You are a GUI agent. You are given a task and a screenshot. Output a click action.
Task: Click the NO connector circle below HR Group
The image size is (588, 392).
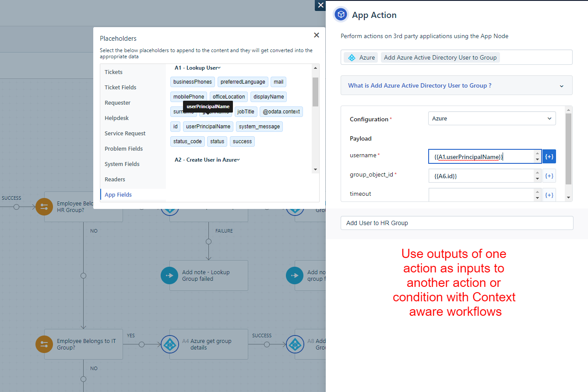click(83, 275)
